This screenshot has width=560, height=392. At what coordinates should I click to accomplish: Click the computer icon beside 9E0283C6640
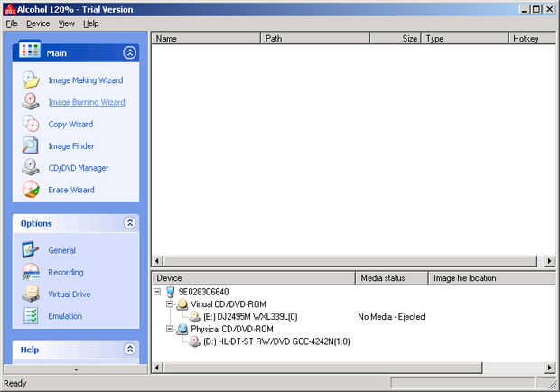[x=171, y=292]
